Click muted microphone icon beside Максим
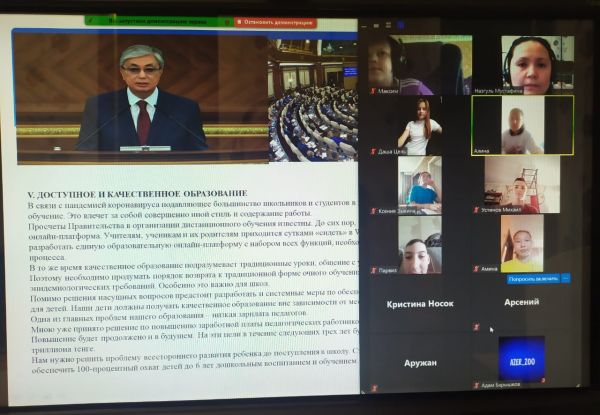Screen dimensions: 600x415 pyautogui.click(x=374, y=90)
